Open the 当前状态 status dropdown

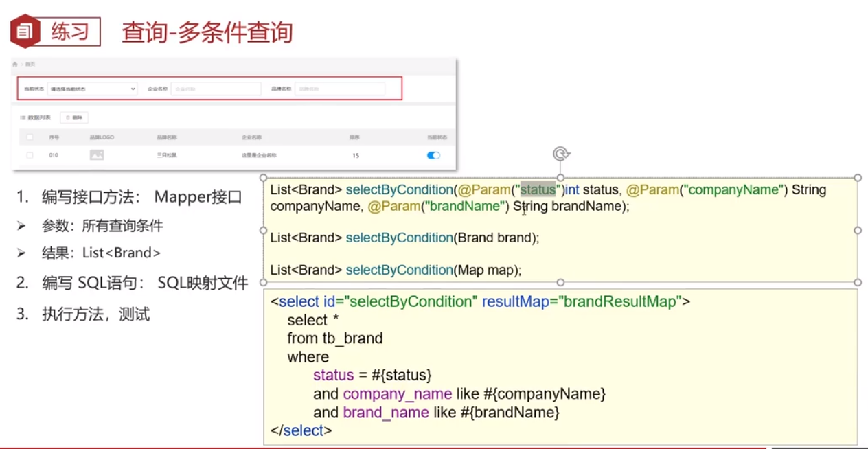92,89
